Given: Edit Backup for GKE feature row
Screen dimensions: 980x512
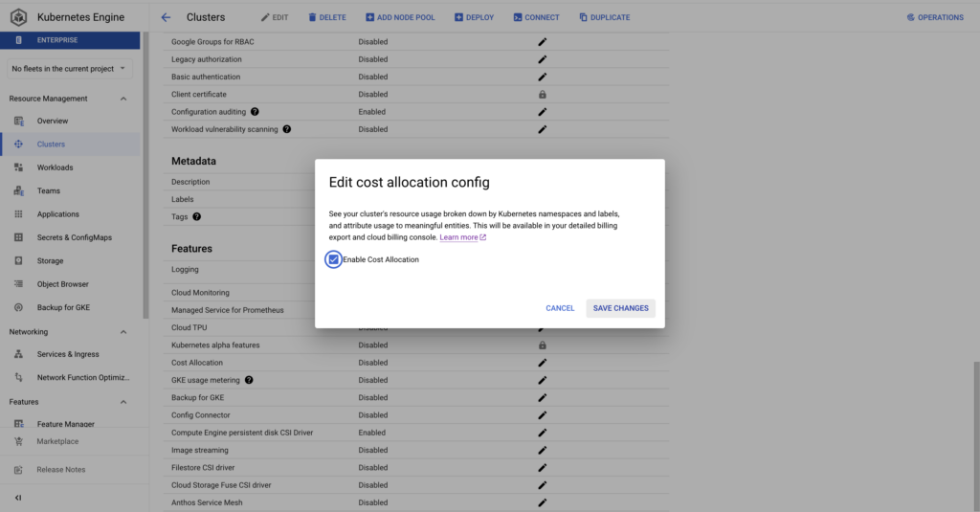Looking at the screenshot, I should pyautogui.click(x=542, y=397).
